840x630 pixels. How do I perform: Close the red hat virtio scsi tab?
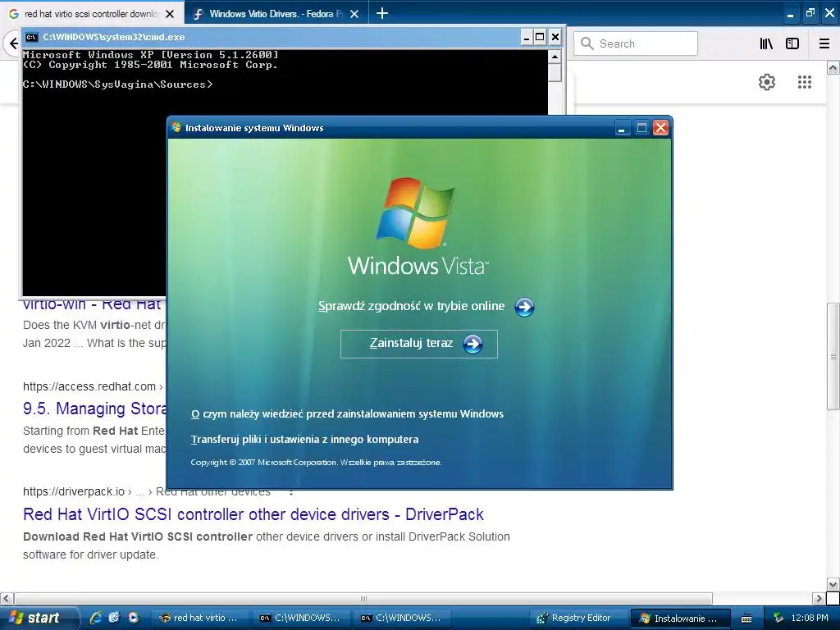click(x=170, y=14)
